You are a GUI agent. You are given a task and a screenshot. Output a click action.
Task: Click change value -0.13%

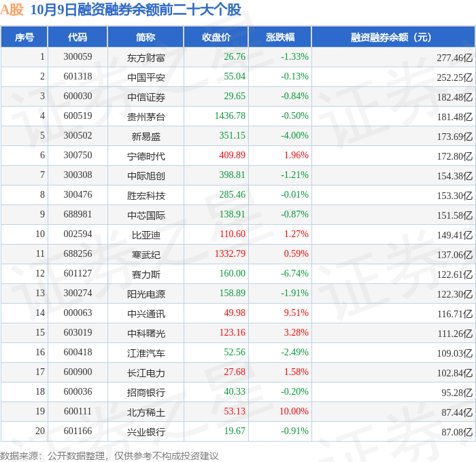click(x=294, y=77)
